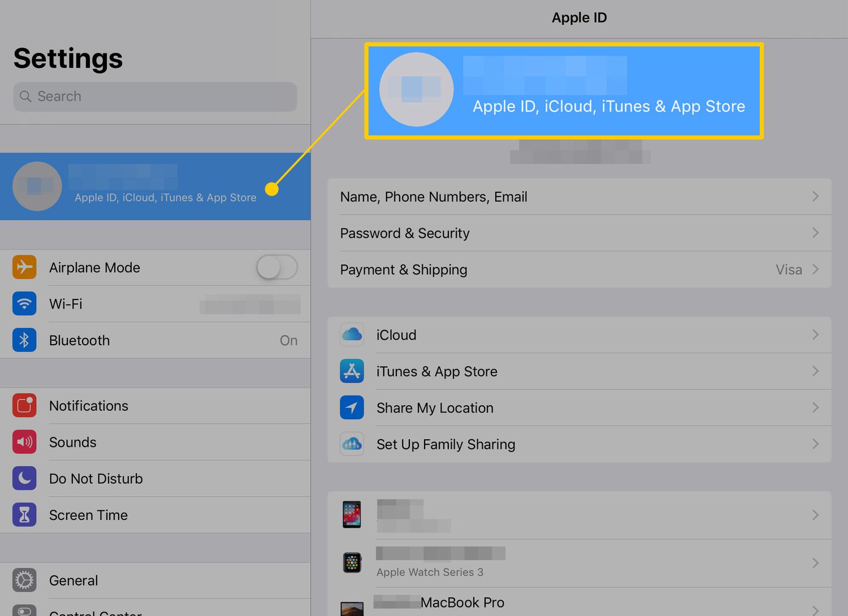The height and width of the screenshot is (616, 848).
Task: Open the Set Up Family Sharing chevron
Action: 815,444
